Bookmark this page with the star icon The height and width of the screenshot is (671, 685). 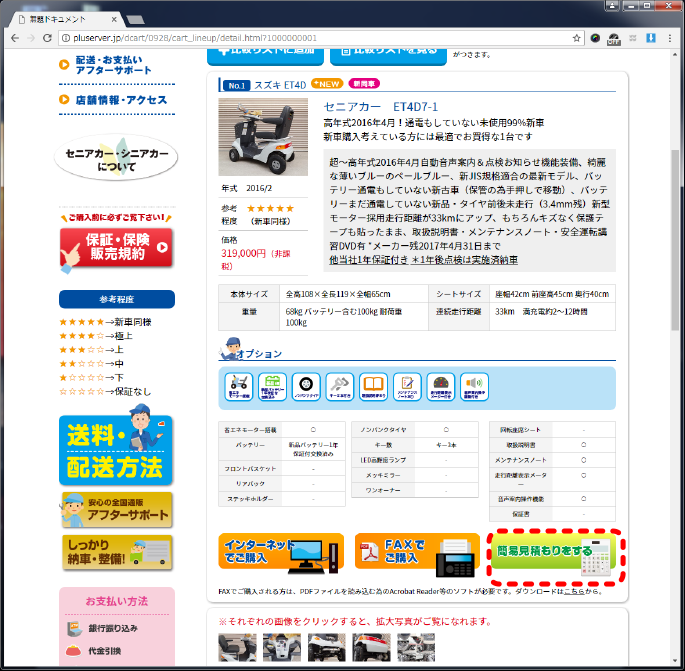[x=576, y=38]
